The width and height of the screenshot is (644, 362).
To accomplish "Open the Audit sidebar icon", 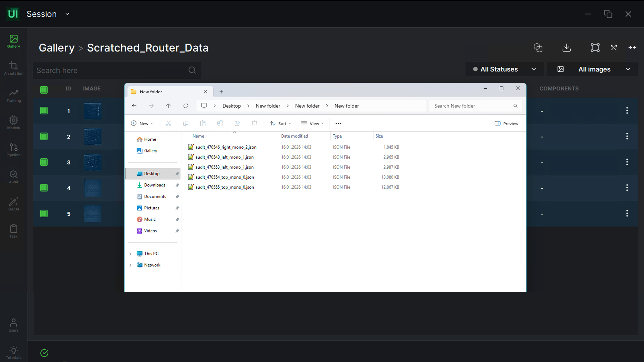I will point(13,177).
